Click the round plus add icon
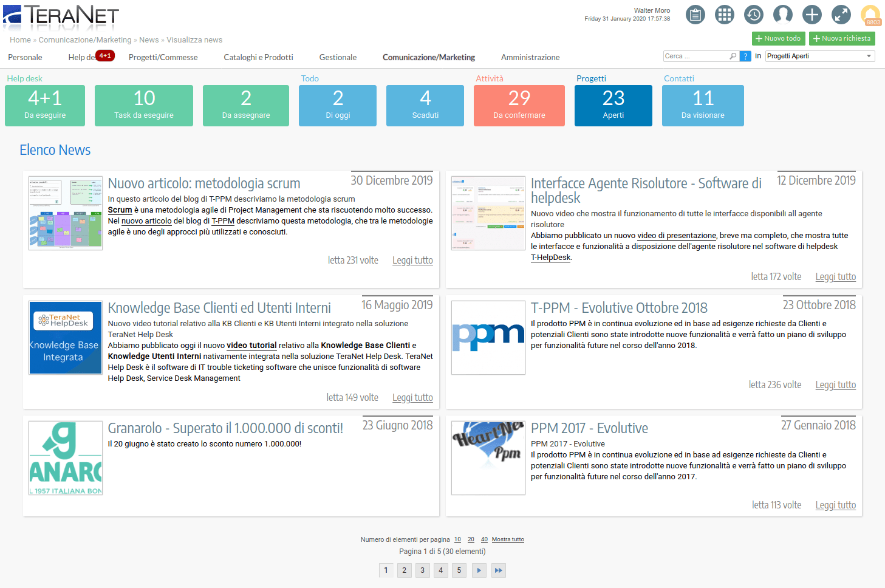The image size is (885, 588). (x=812, y=15)
